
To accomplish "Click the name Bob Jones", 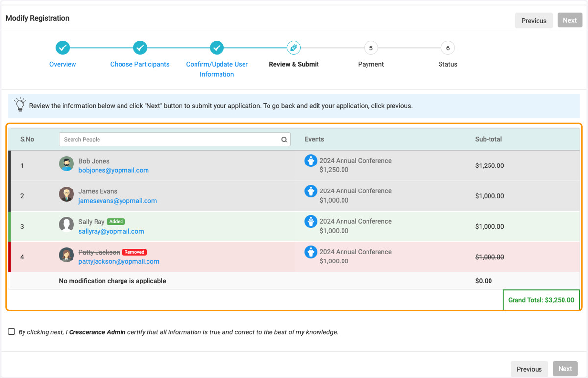I will coord(94,161).
